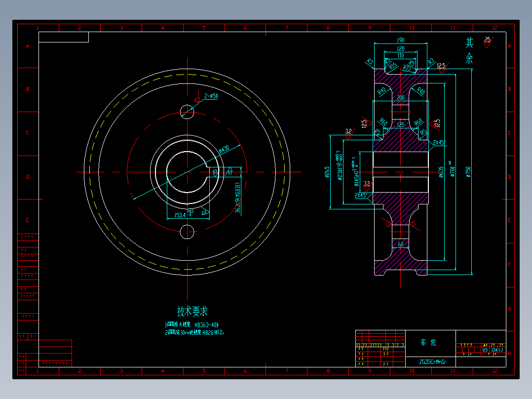
Task: Click the HB269 hardness note line
Action: coord(194,332)
